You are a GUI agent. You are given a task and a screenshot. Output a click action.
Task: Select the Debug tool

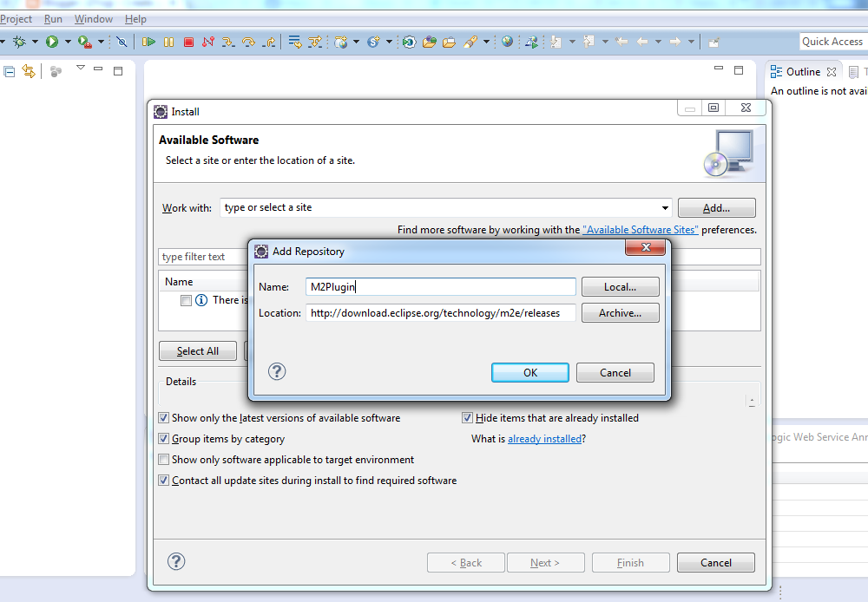(17, 41)
